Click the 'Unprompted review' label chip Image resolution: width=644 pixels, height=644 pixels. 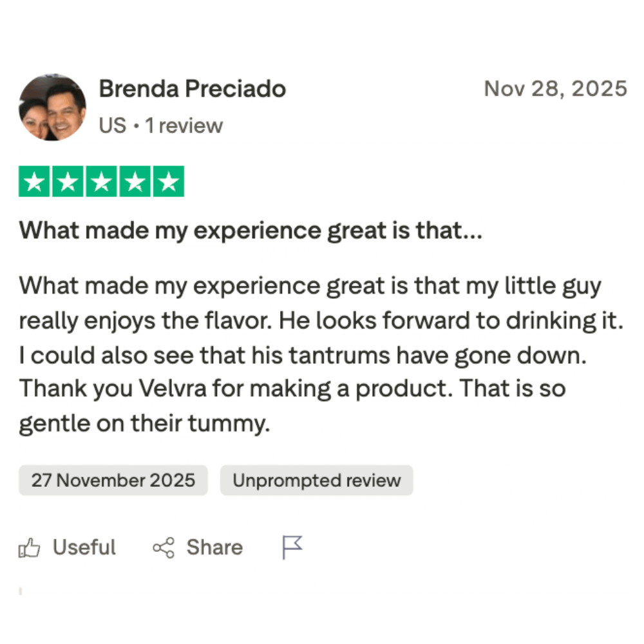tap(316, 480)
